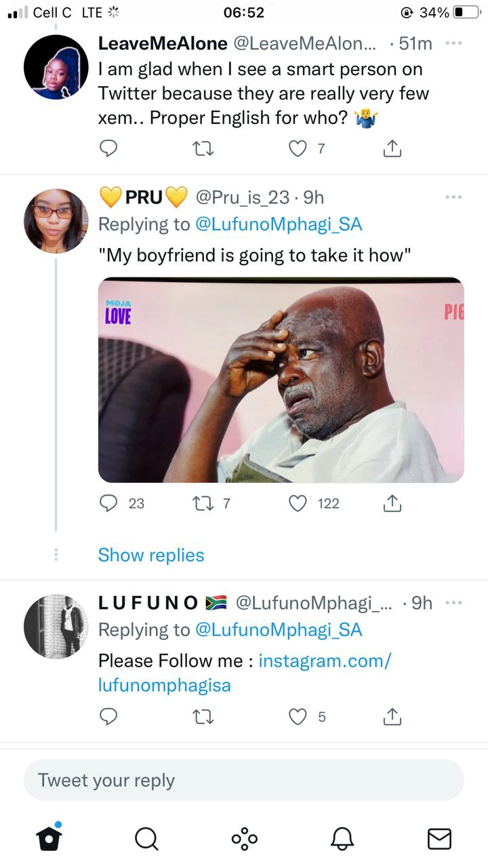Open Messages envelope tab

point(440,839)
